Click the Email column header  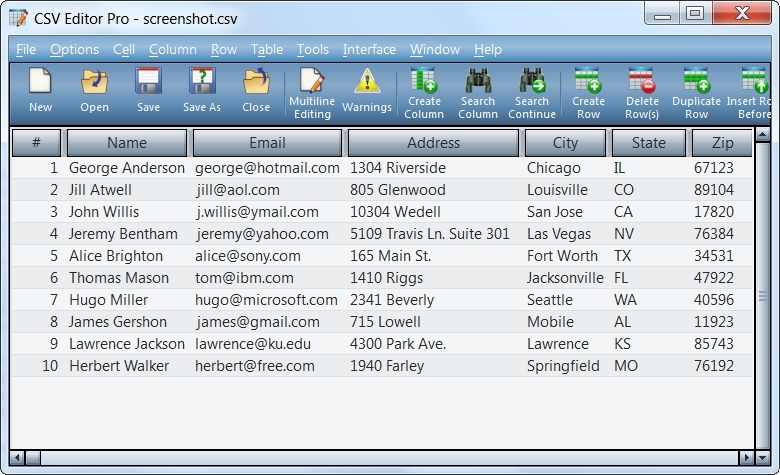pyautogui.click(x=267, y=143)
